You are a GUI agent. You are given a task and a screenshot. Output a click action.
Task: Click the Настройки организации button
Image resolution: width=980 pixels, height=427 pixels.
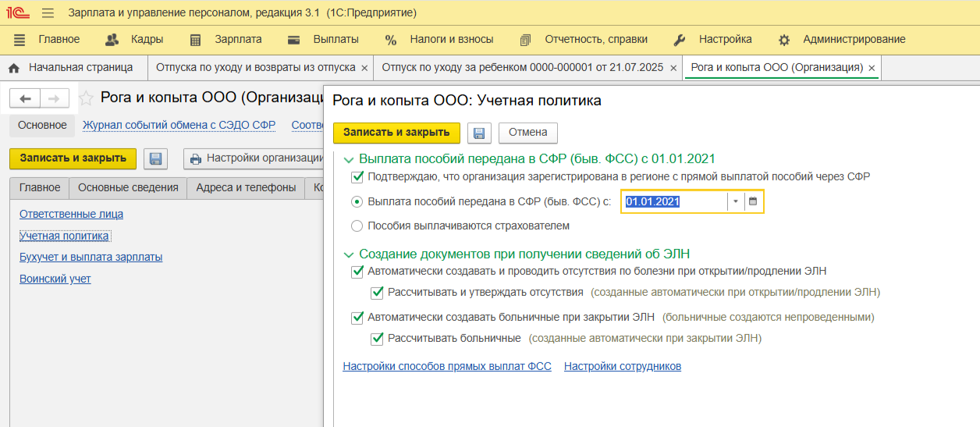click(x=254, y=158)
